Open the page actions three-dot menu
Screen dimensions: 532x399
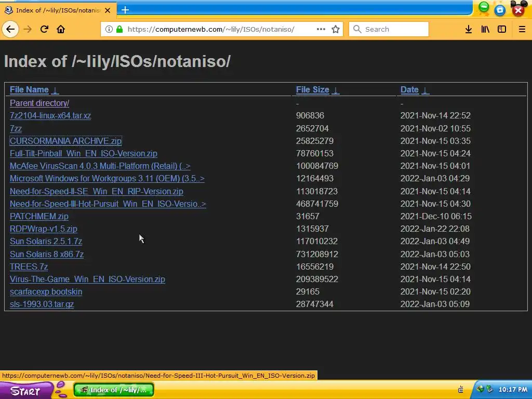pos(321,29)
